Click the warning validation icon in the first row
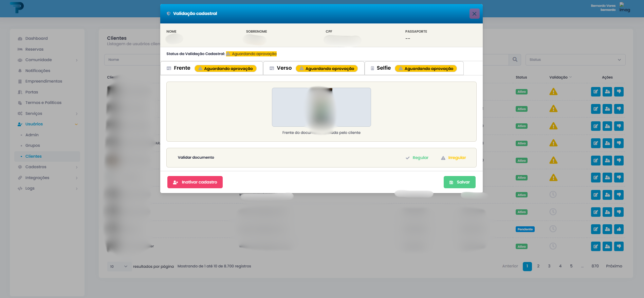Screen dimensions: 644x298 [553, 92]
